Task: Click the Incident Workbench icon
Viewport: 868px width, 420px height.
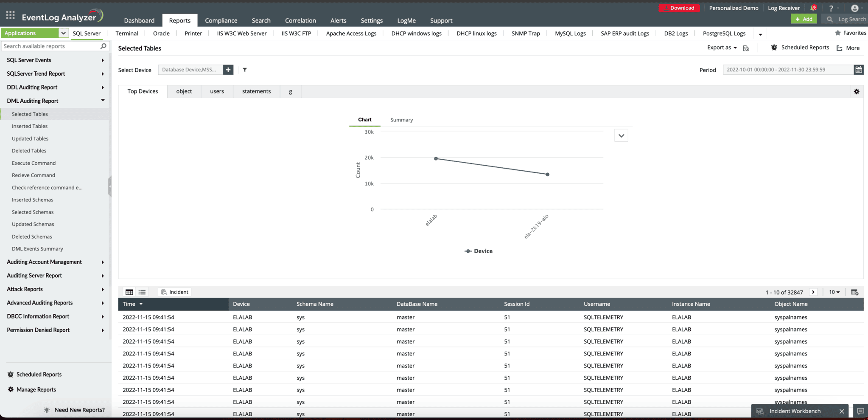Action: [x=760, y=411]
